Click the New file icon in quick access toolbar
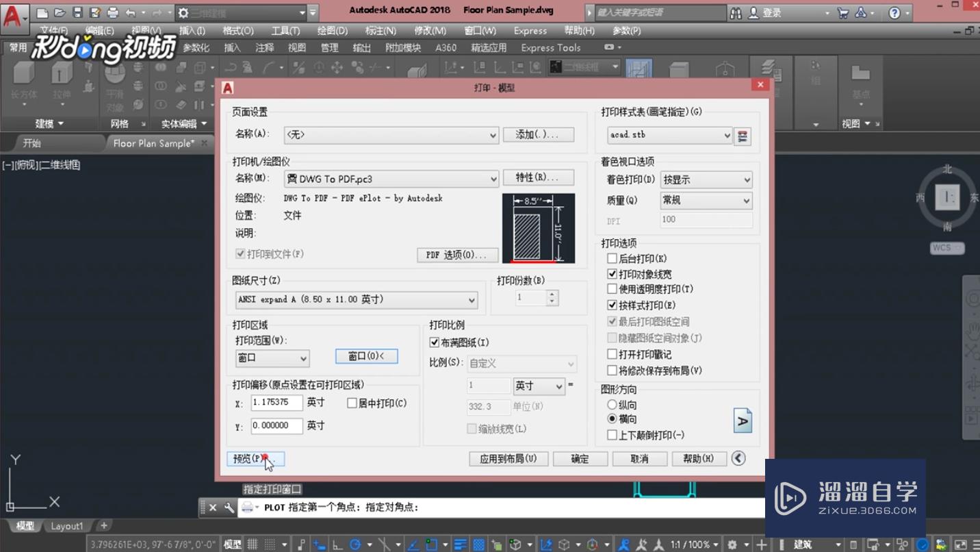980x552 pixels. coord(42,13)
